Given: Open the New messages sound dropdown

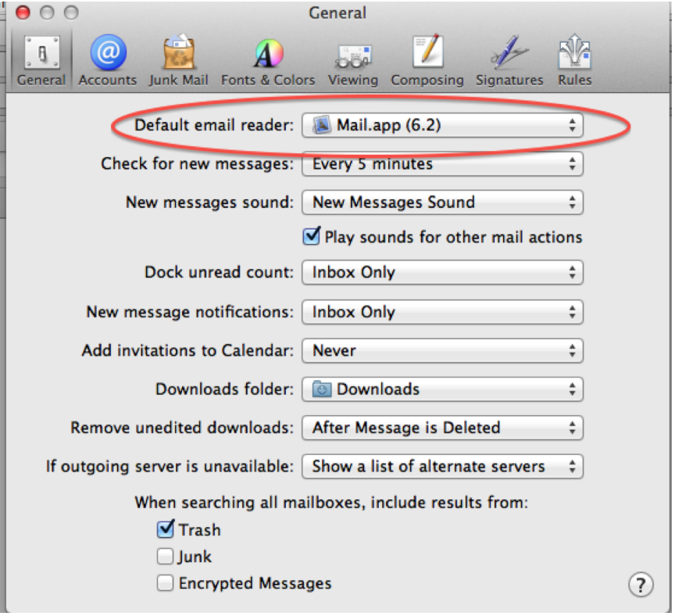Looking at the screenshot, I should pos(442,202).
